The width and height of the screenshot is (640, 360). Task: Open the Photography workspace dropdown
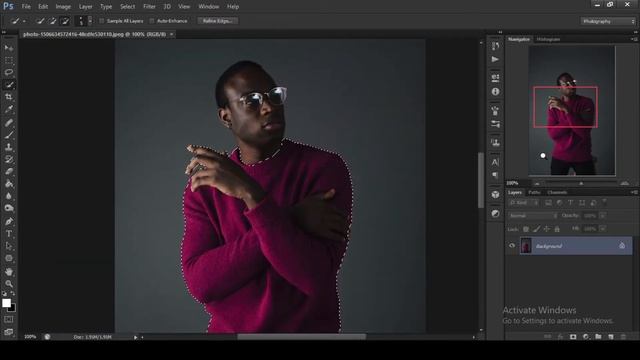pyautogui.click(x=608, y=21)
